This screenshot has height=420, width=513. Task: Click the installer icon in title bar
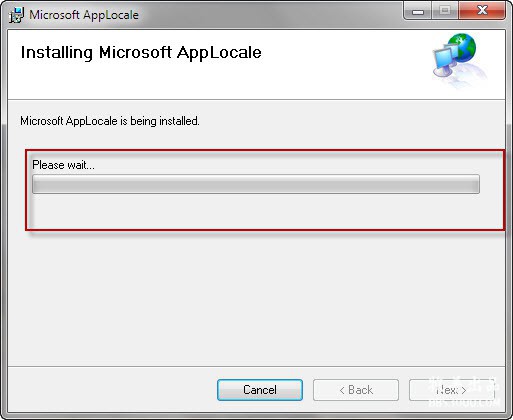[16, 15]
